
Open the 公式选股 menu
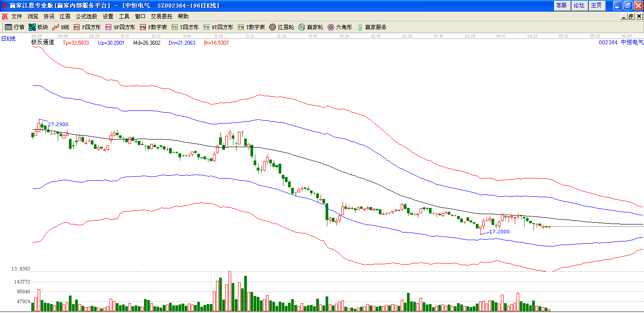click(86, 17)
